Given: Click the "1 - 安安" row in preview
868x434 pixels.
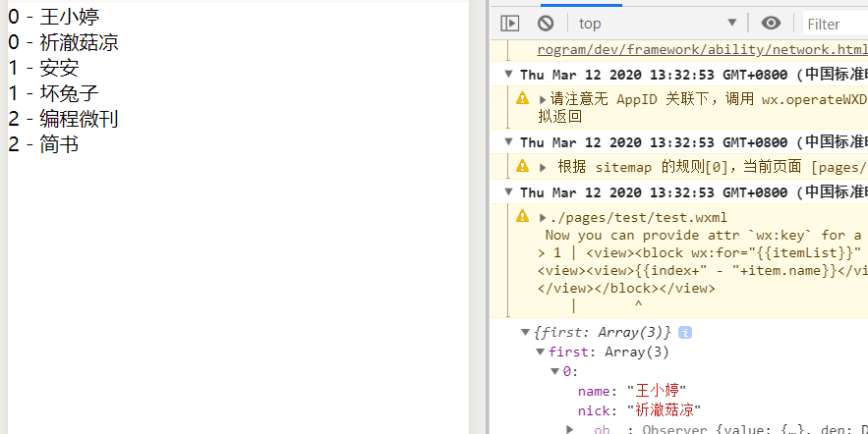Looking at the screenshot, I should [43, 68].
